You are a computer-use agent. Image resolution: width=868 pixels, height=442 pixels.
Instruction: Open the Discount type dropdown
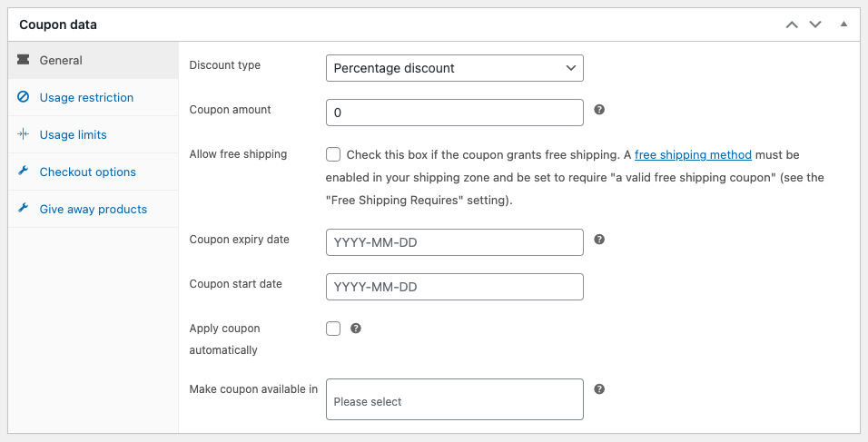coord(455,68)
